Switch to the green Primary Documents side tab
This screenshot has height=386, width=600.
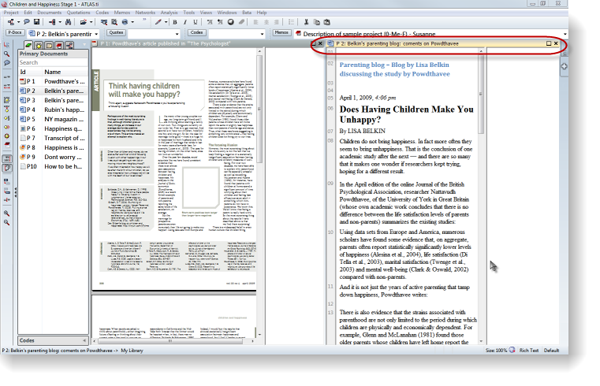(28, 45)
